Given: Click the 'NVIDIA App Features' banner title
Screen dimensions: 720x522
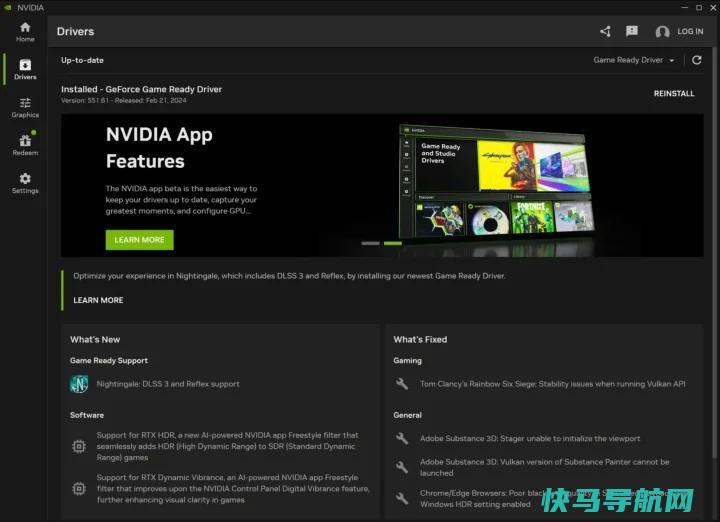Looking at the screenshot, I should coord(159,148).
